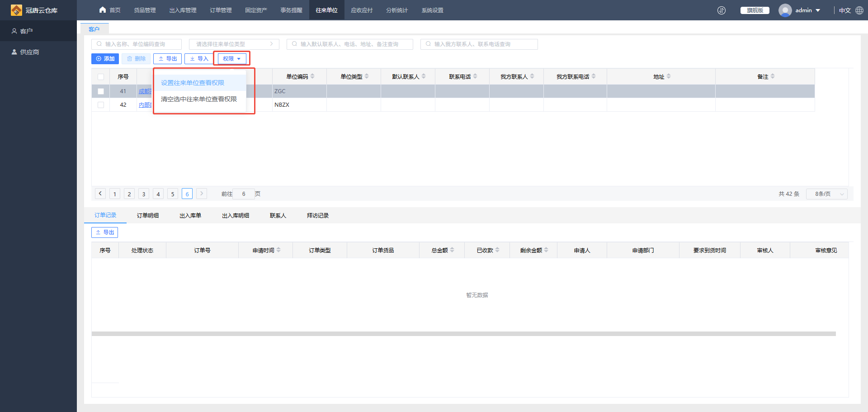Click the 旗舰版 badge

point(755,10)
